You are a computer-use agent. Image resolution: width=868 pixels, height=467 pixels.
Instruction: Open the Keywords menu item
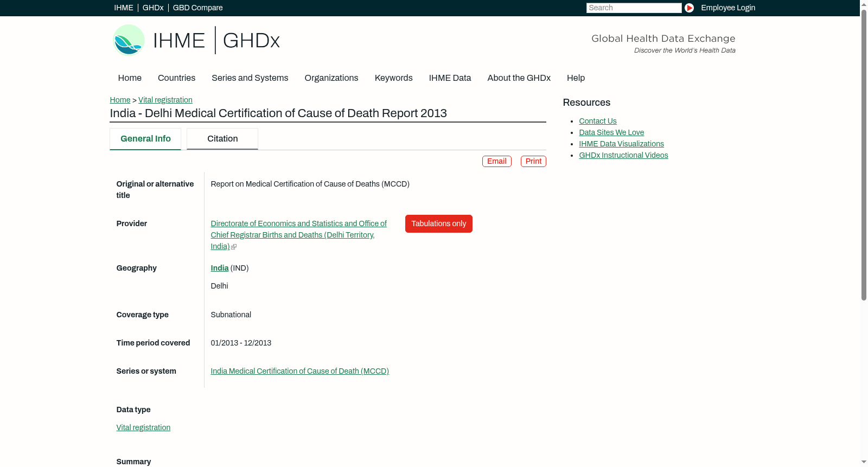394,78
